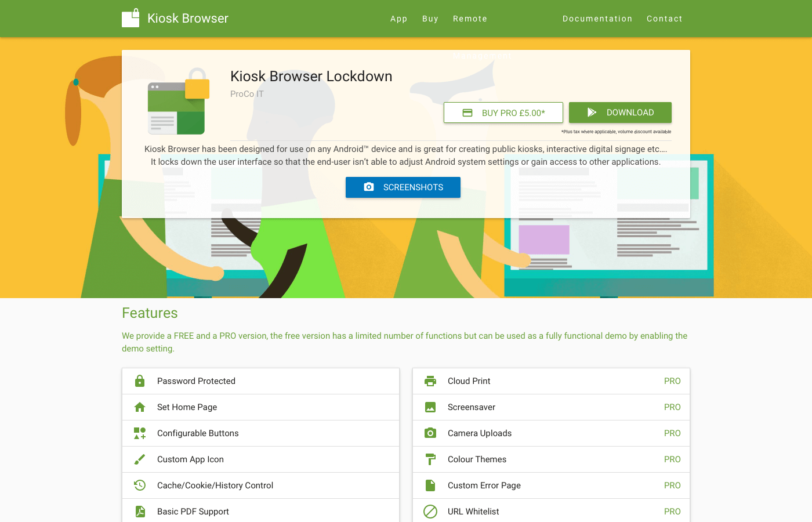Click the tax and volume discount footnote
The height and width of the screenshot is (522, 812).
pyautogui.click(x=616, y=132)
